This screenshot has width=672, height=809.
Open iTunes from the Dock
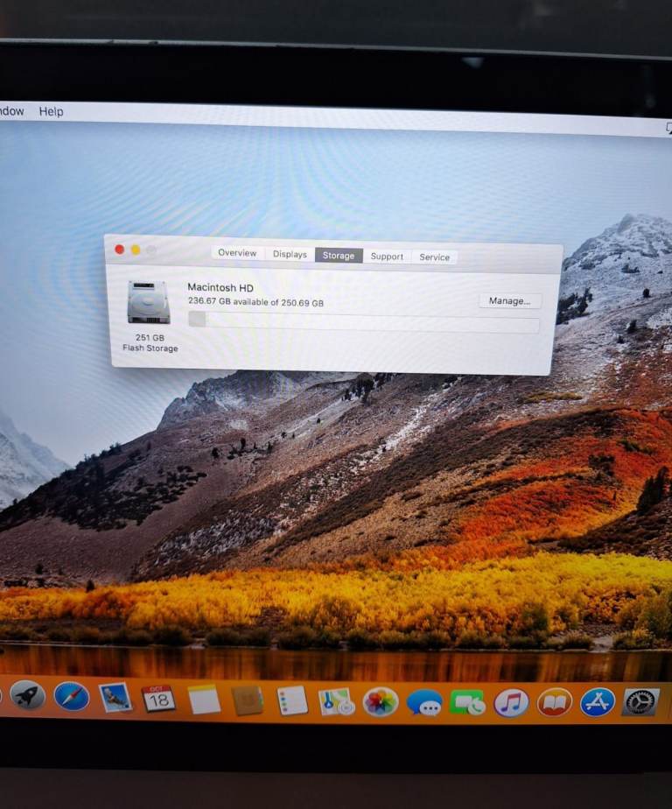point(511,703)
